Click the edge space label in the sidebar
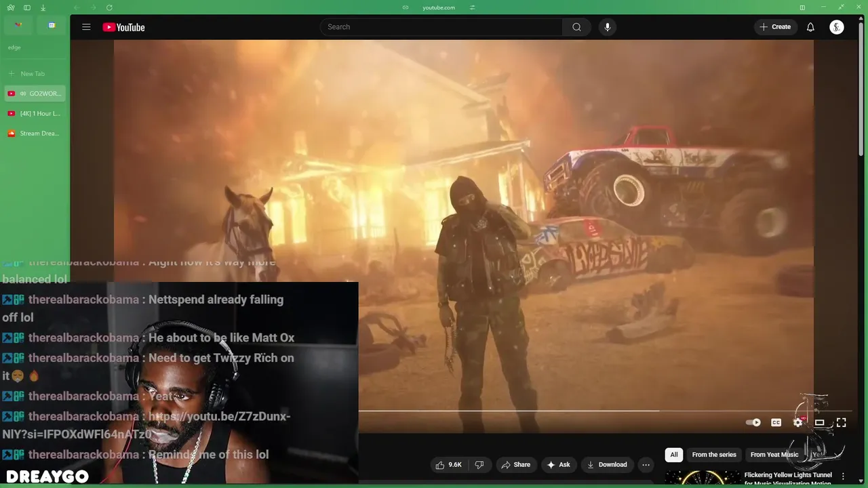This screenshot has width=868, height=488. (x=14, y=47)
